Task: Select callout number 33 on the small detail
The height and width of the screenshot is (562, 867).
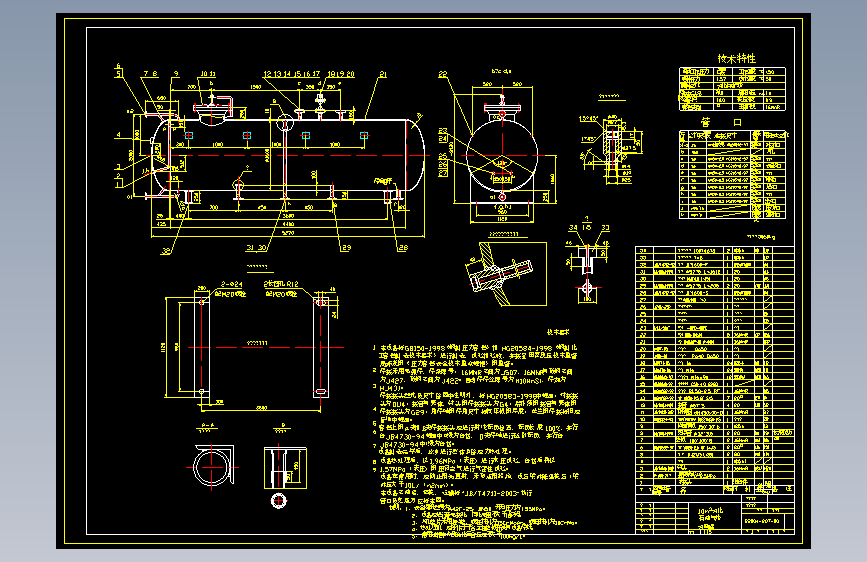Action: 605,228
